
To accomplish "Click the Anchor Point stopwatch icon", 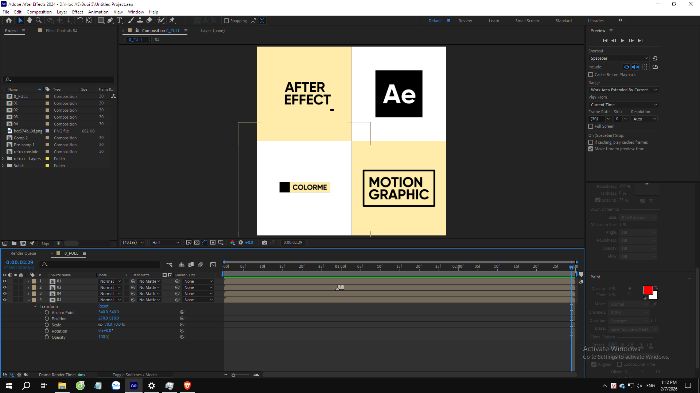I will coord(47,312).
